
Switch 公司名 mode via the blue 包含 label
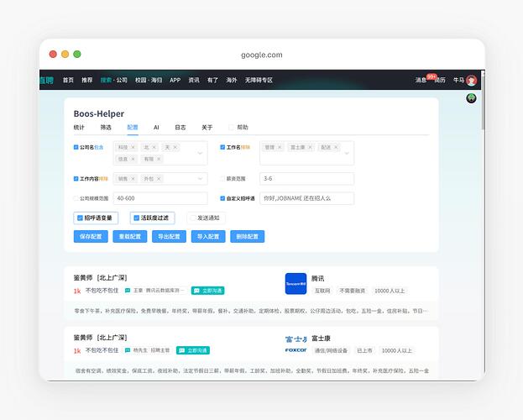click(x=99, y=147)
